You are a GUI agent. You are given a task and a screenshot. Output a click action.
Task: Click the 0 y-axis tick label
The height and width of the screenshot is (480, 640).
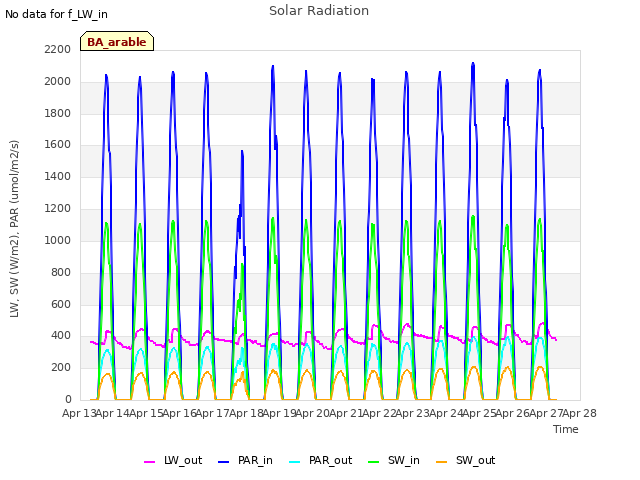pyautogui.click(x=68, y=400)
